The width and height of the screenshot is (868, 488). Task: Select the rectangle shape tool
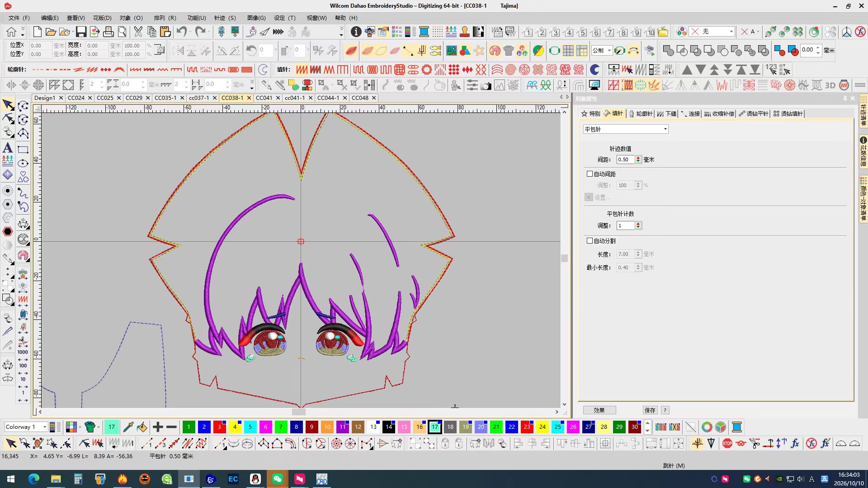click(x=23, y=150)
